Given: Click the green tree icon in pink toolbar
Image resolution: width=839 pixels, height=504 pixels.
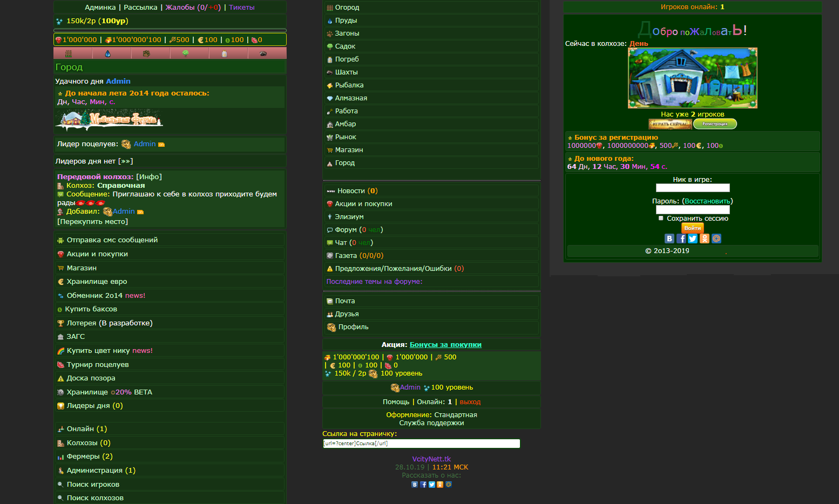Looking at the screenshot, I should pos(185,53).
